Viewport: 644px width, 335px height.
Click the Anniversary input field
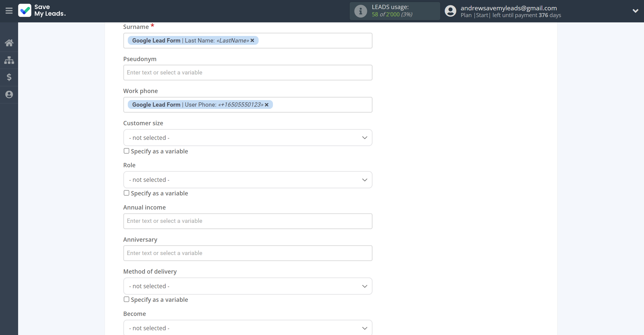[248, 253]
